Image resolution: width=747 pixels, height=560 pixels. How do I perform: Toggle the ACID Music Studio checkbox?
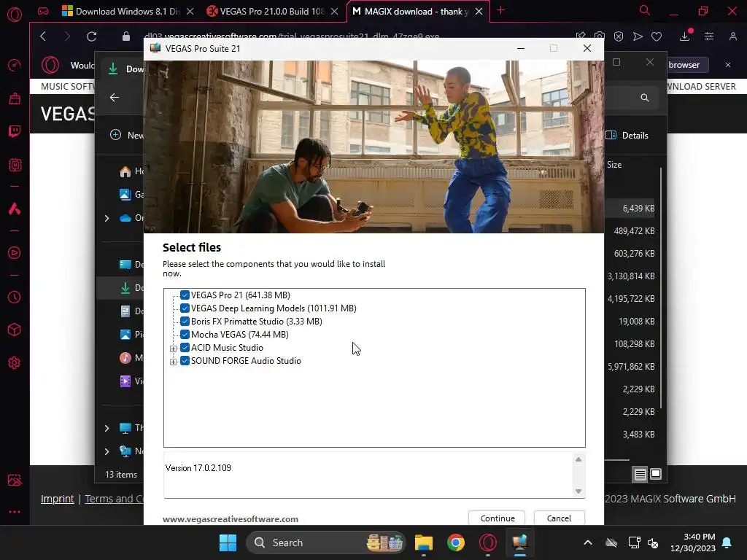(185, 348)
